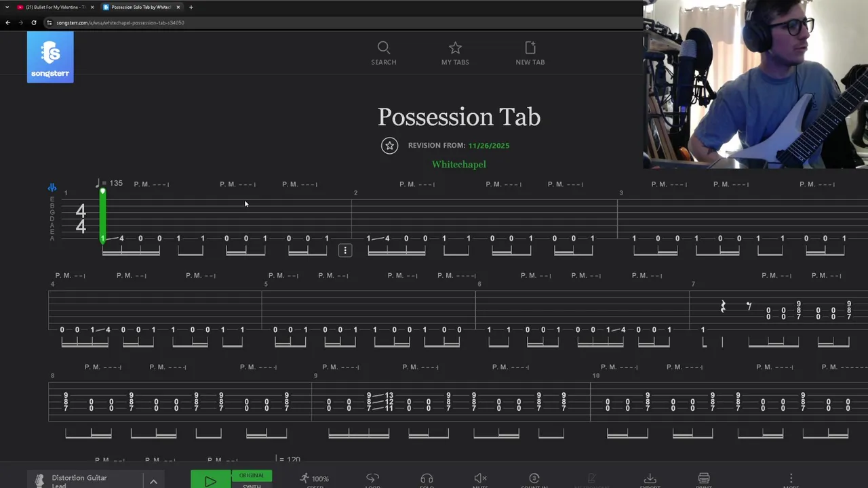Image resolution: width=868 pixels, height=488 pixels.
Task: Export the tab
Action: (x=650, y=480)
